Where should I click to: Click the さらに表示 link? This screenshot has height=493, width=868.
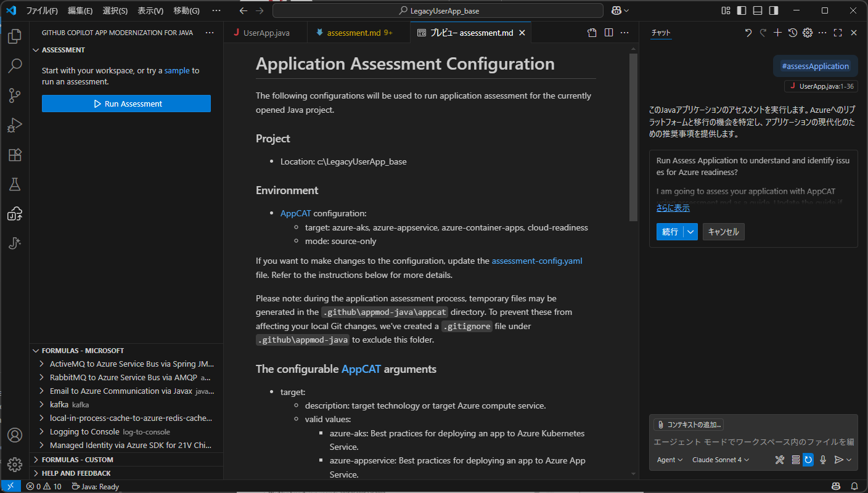coord(673,208)
